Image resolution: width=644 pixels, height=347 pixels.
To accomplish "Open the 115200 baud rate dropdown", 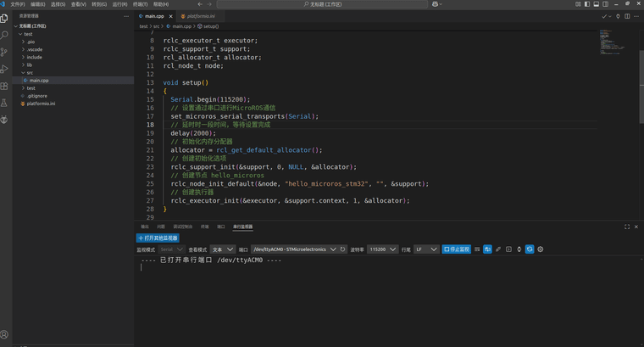I will tap(382, 249).
